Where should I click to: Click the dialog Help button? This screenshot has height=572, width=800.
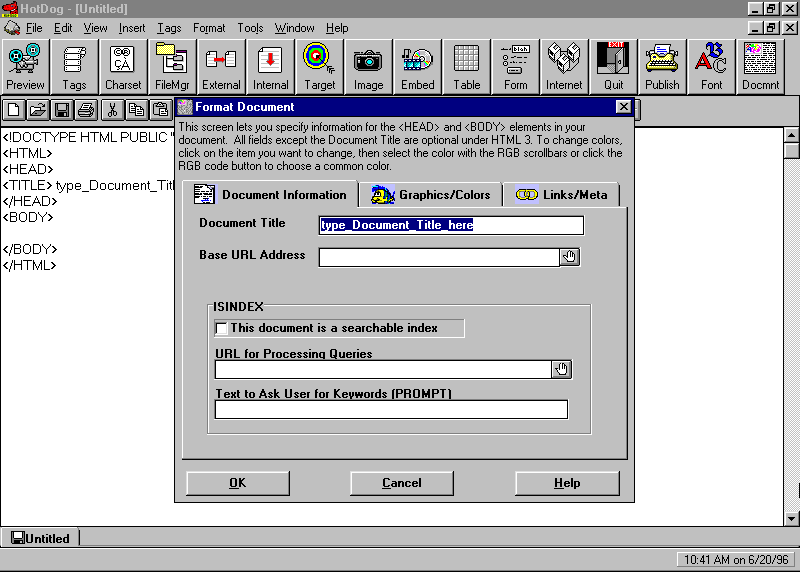[567, 483]
